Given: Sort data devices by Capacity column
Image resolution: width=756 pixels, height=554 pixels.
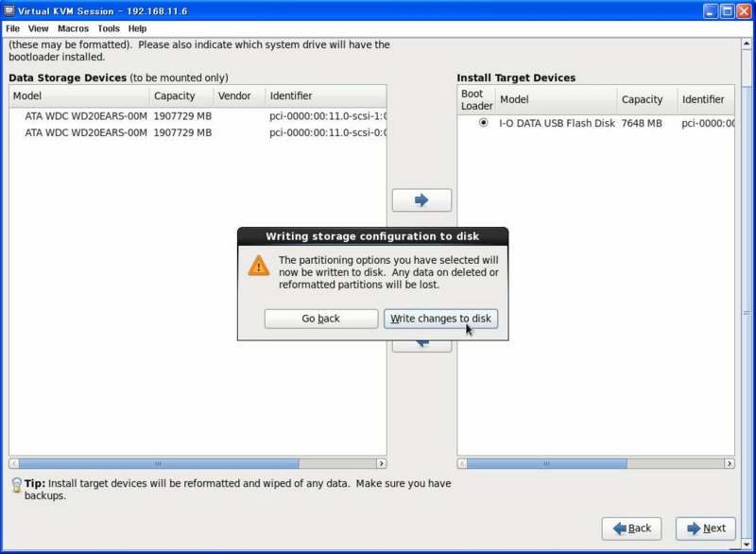Looking at the screenshot, I should (x=181, y=95).
